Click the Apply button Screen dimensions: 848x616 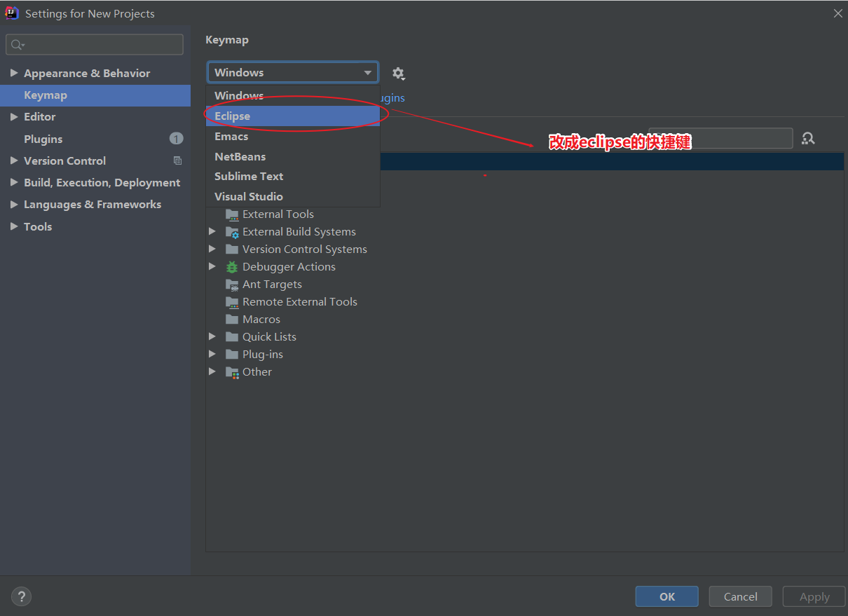point(814,597)
